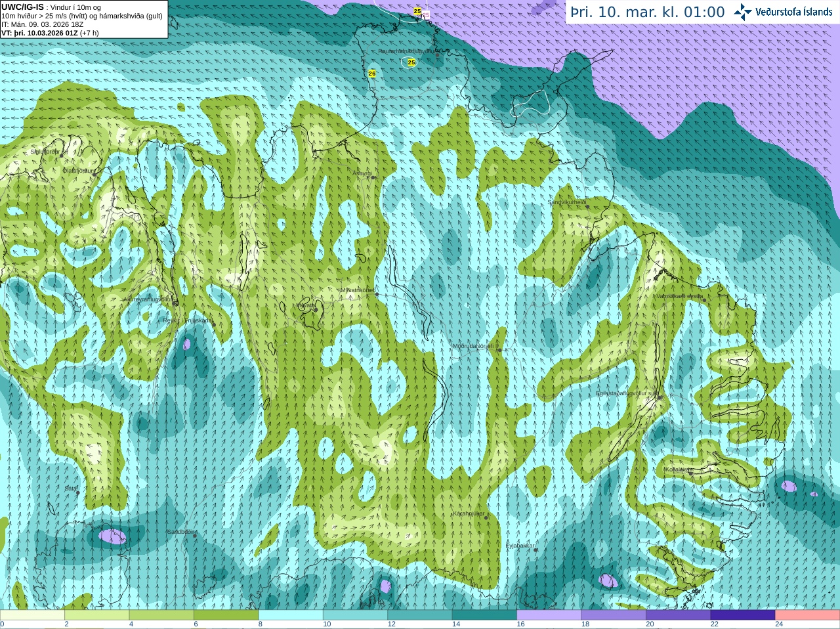Click the '16' value on the wind scale
The image size is (840, 629).
[520, 624]
